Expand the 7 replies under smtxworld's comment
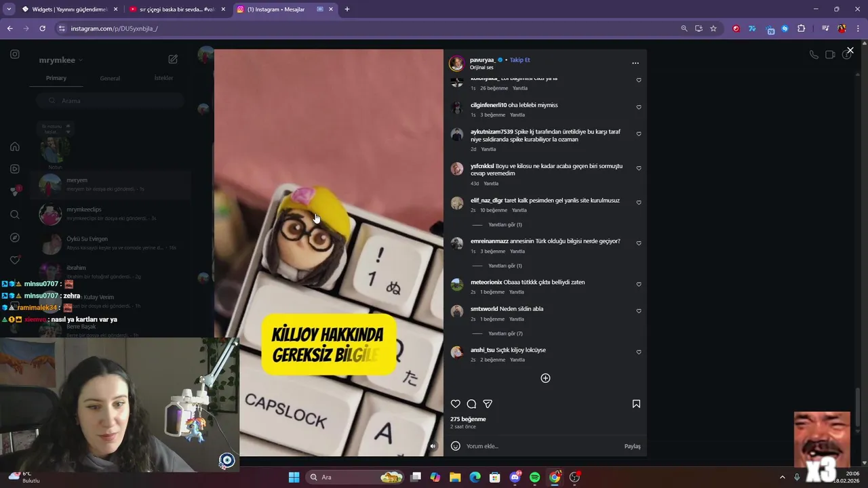868x488 pixels. 505,333
